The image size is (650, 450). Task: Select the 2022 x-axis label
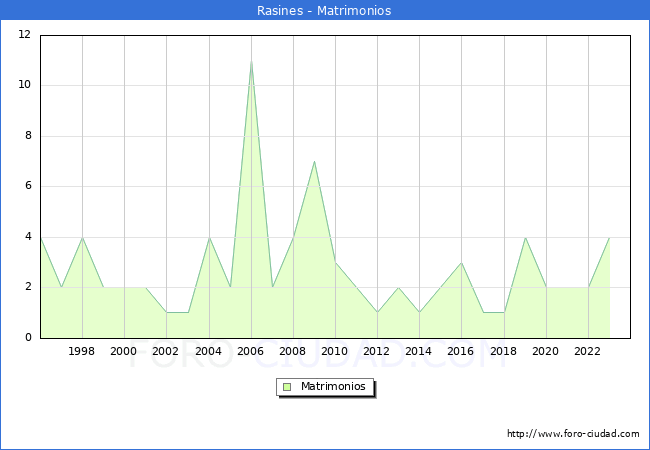point(588,352)
